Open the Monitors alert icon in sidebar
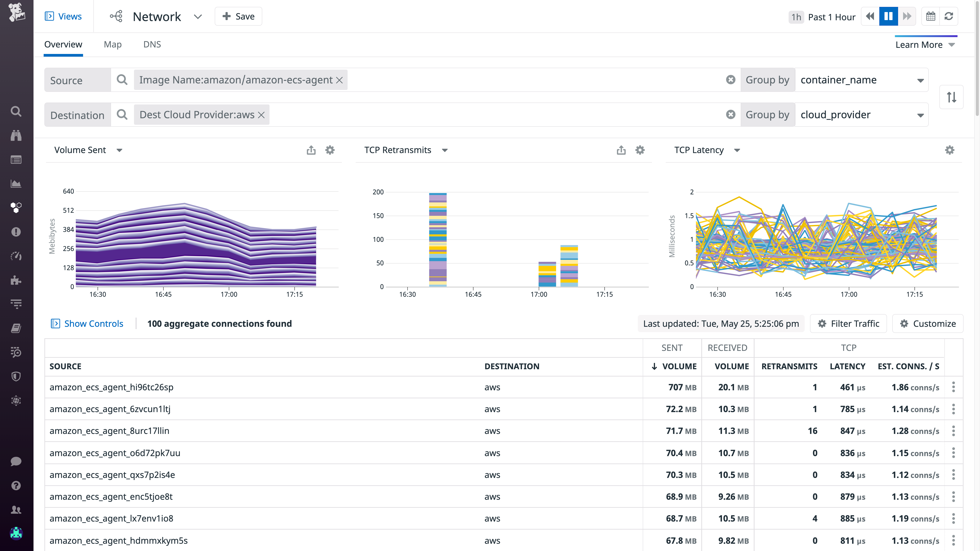The height and width of the screenshot is (551, 980). (16, 232)
